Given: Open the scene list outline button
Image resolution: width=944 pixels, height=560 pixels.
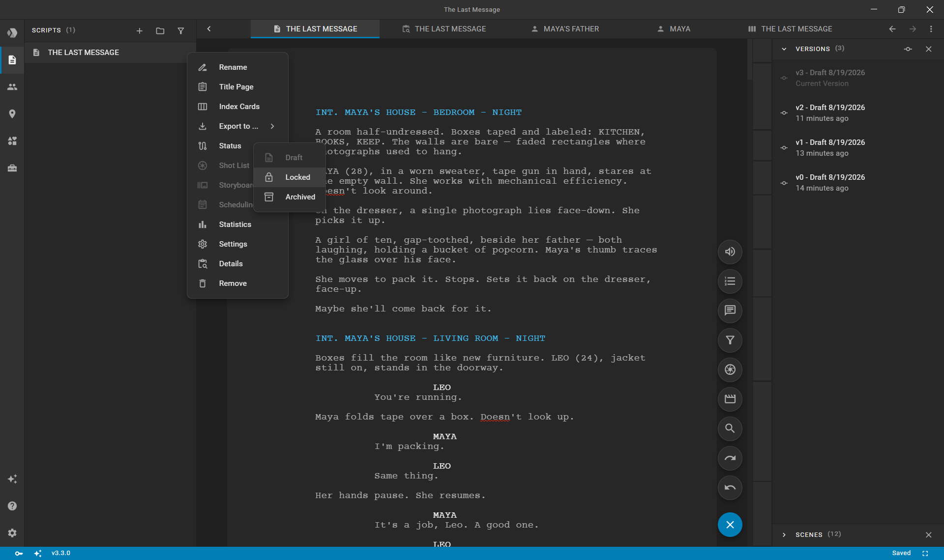Looking at the screenshot, I should click(x=730, y=281).
